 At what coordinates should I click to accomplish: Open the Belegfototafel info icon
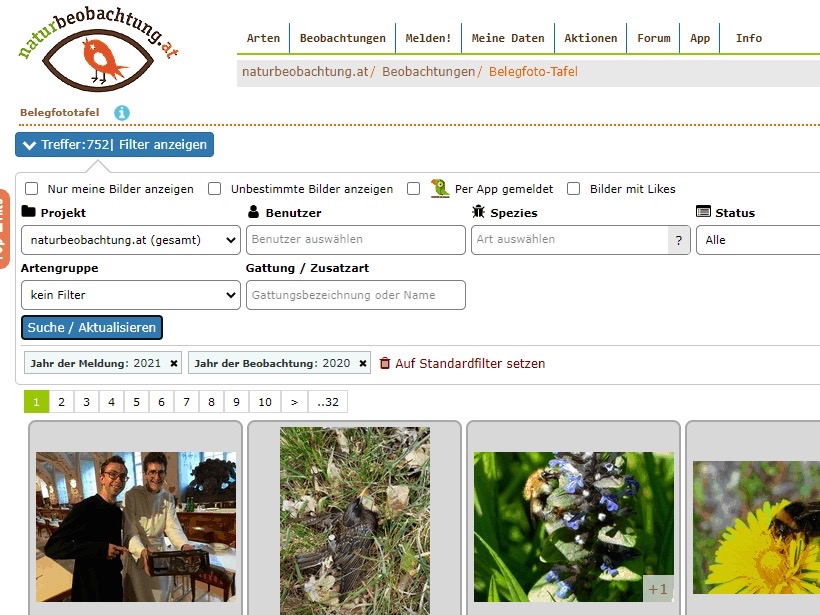[x=122, y=112]
